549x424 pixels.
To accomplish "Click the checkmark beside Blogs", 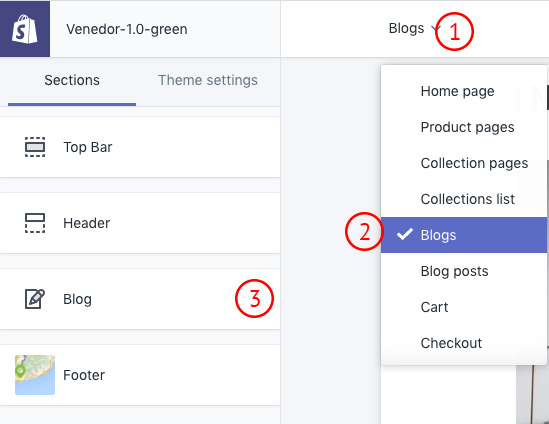I will click(x=404, y=234).
